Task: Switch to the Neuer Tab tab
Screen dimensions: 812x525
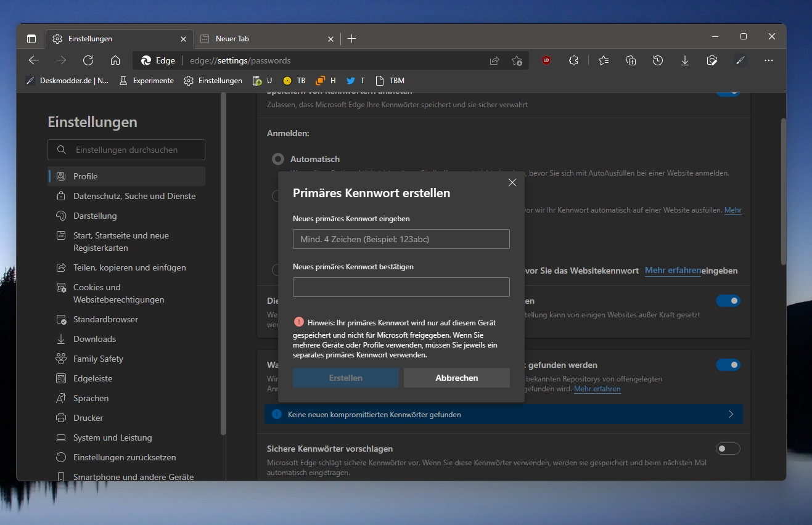Action: point(266,38)
